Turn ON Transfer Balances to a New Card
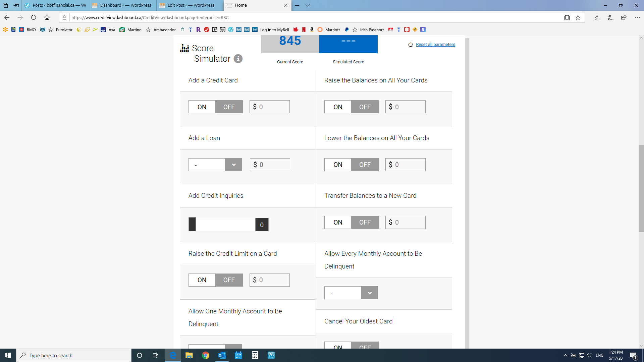Screen dimensions: 644x362 coord(338,222)
